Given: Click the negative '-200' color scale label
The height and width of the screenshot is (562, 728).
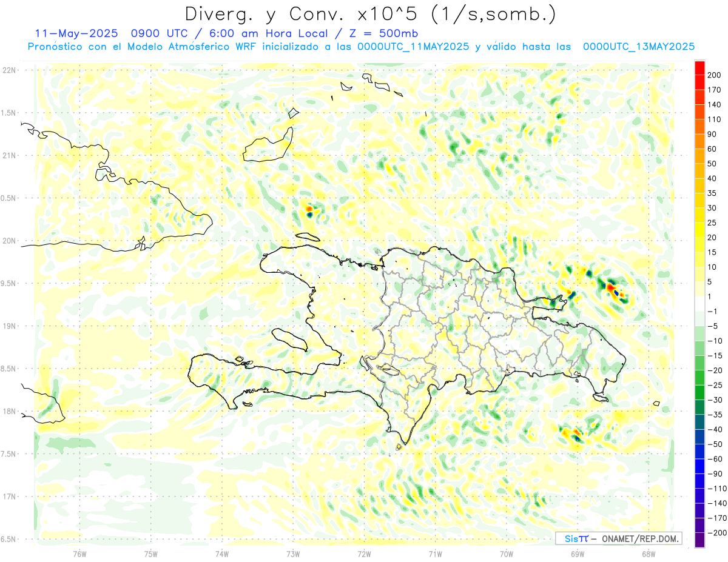Looking at the screenshot, I should [716, 533].
